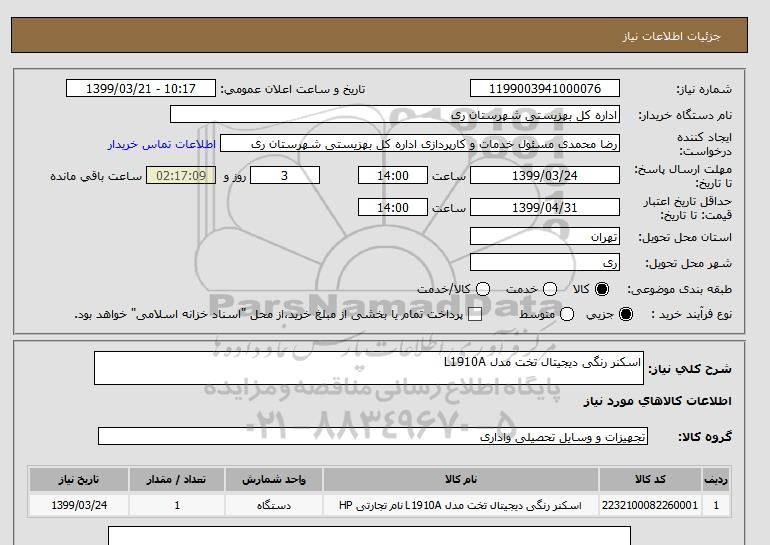Click the announcement date field 1399/03/21 - 10:17

[141, 88]
